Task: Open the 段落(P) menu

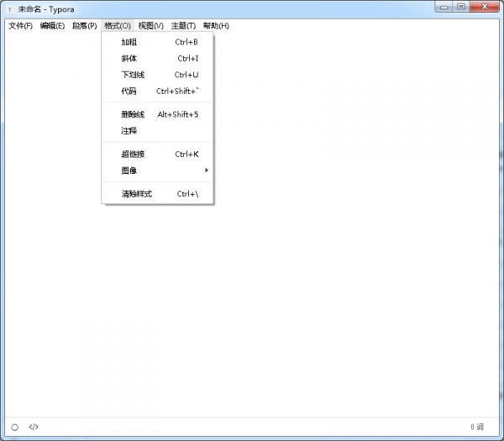Action: tap(85, 26)
